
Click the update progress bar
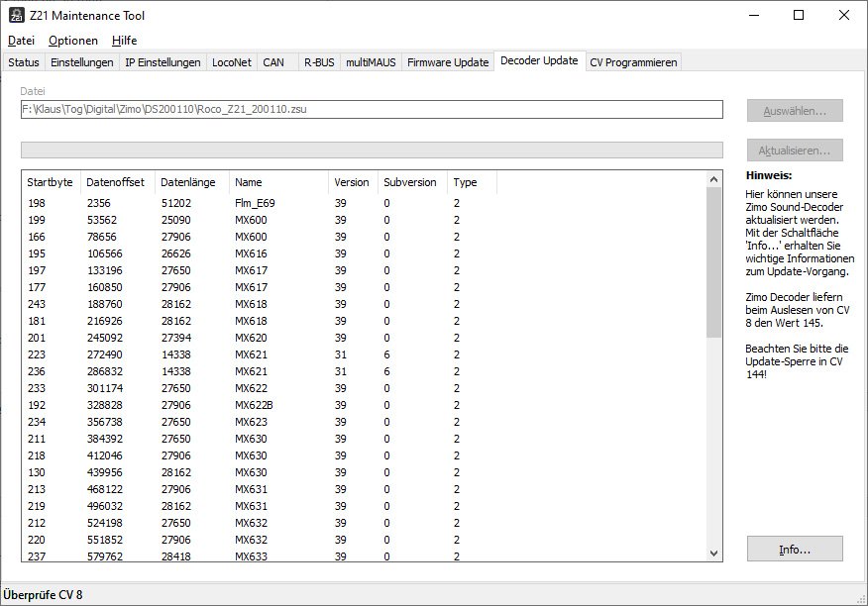tap(372, 150)
